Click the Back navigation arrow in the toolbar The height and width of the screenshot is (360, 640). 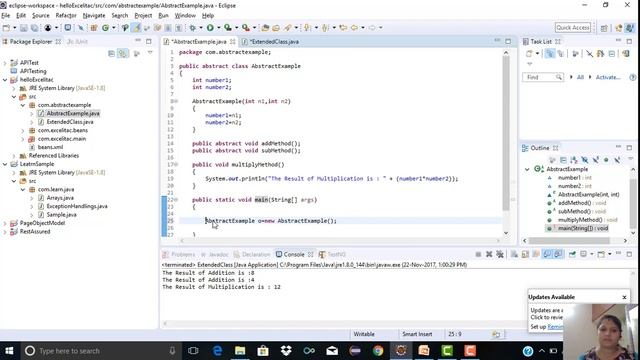pos(354,28)
